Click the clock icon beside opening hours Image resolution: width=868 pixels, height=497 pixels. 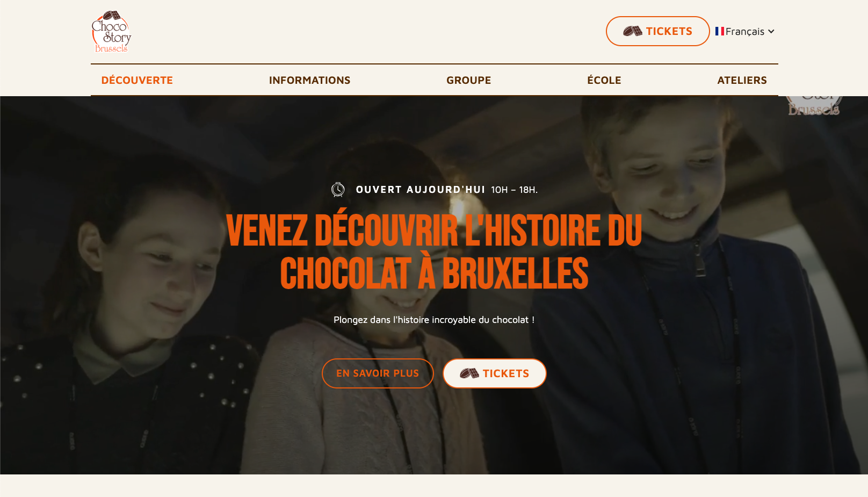338,190
